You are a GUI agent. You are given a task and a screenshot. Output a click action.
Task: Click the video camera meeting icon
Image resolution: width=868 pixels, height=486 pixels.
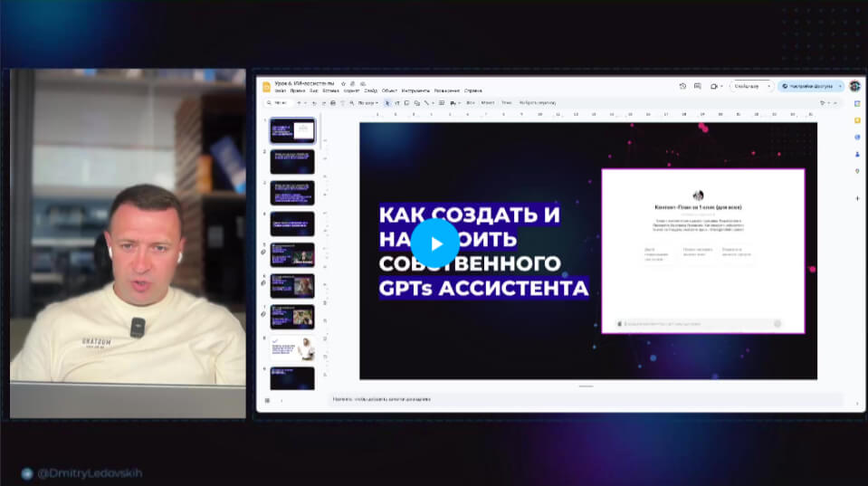713,86
